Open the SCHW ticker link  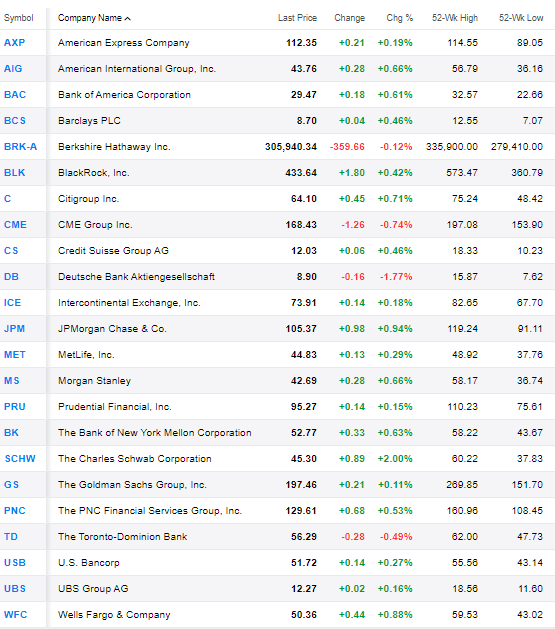(20, 459)
